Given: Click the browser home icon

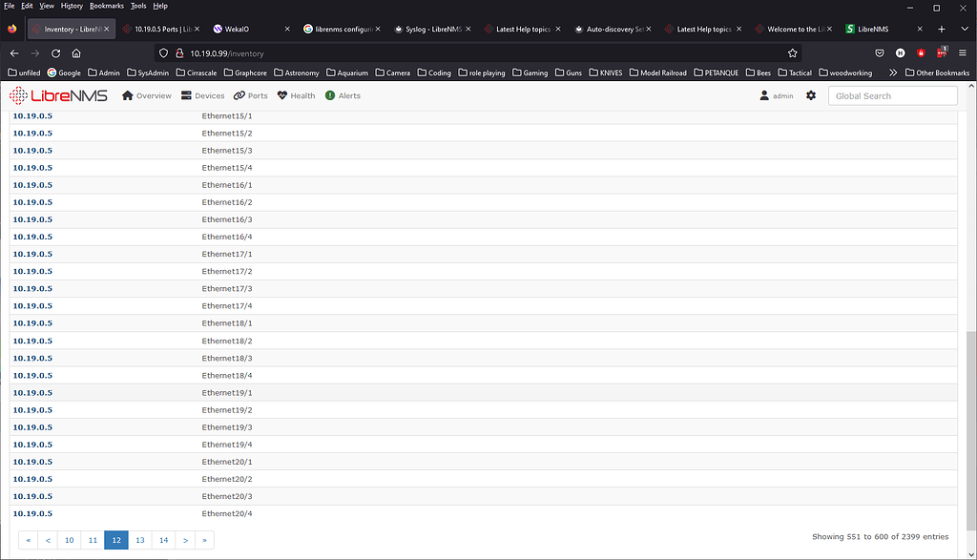Looking at the screenshot, I should [76, 53].
